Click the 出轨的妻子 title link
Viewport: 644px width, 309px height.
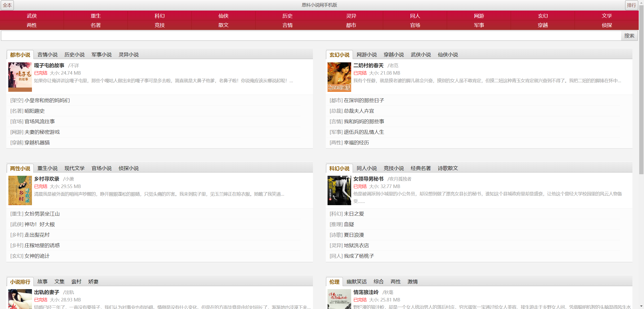coord(47,292)
